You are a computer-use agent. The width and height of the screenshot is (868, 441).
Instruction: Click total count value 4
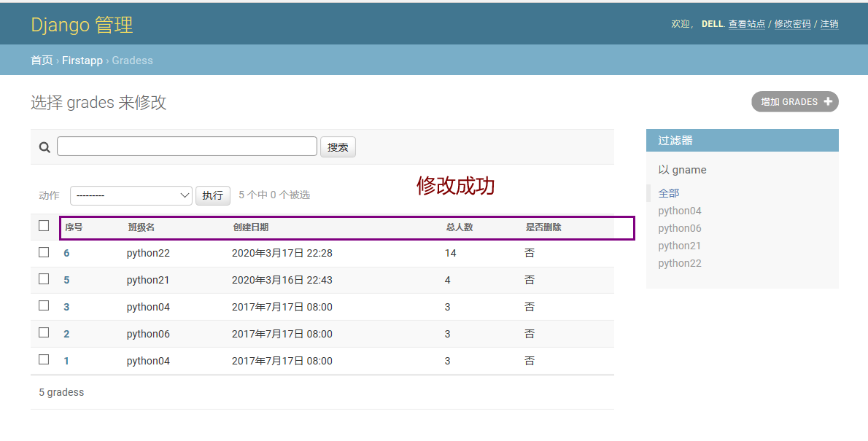click(x=447, y=280)
